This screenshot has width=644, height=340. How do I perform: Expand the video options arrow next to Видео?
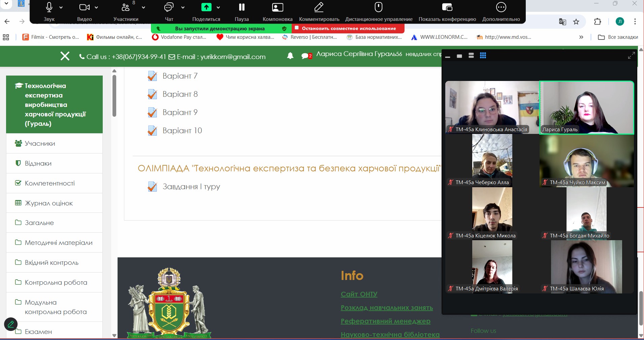pos(96,7)
